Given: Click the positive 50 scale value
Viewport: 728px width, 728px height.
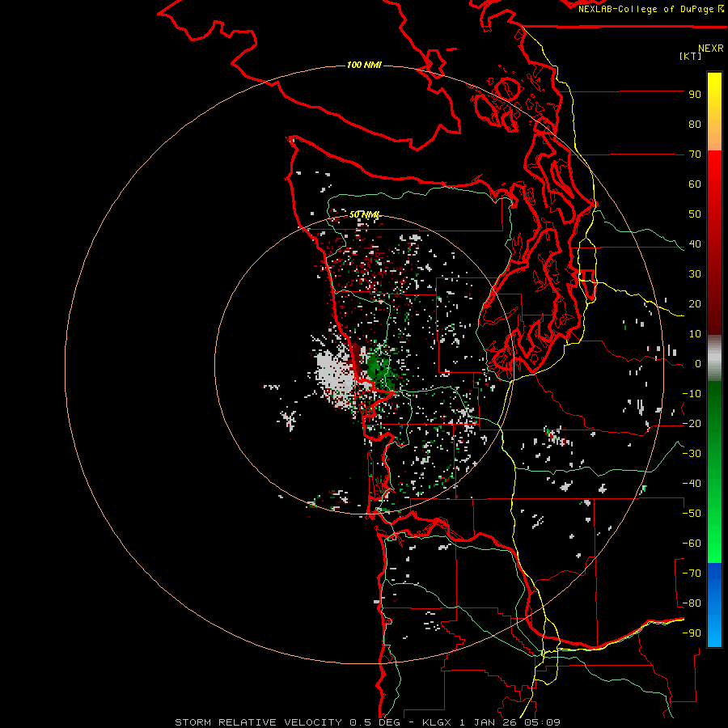Looking at the screenshot, I should coord(695,214).
